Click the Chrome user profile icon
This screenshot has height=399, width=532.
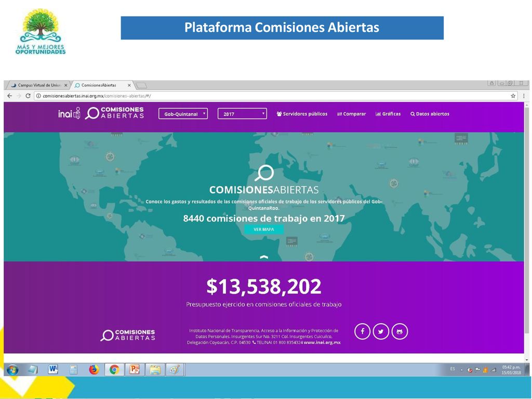[491, 83]
